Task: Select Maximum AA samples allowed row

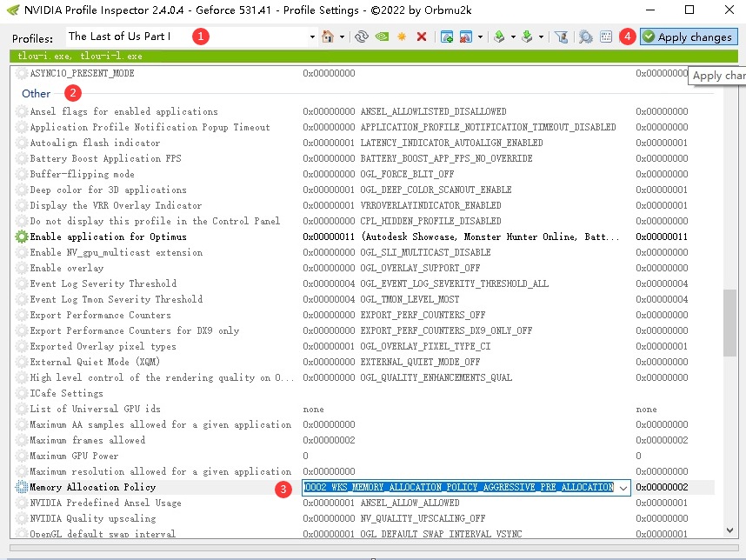Action: click(x=364, y=424)
